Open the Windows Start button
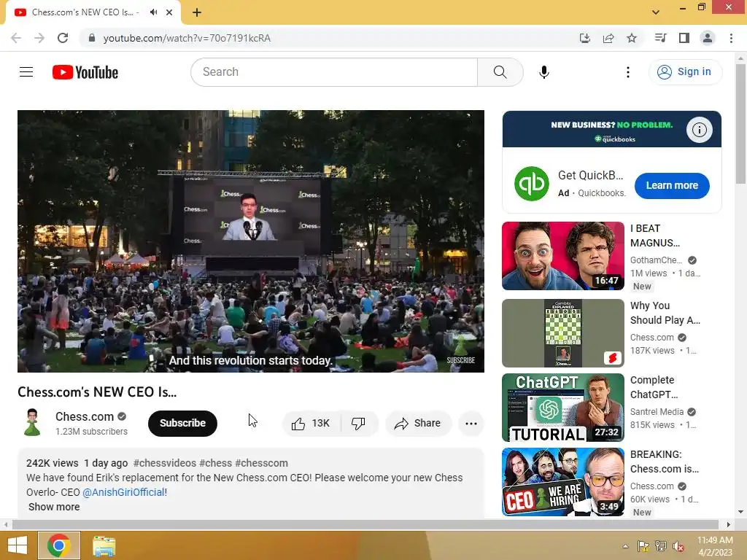 pyautogui.click(x=18, y=545)
